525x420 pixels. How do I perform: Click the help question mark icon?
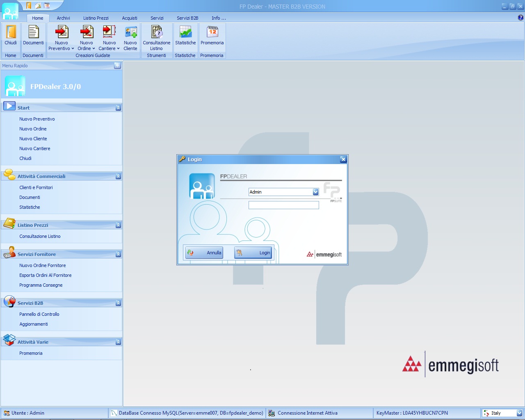[520, 18]
